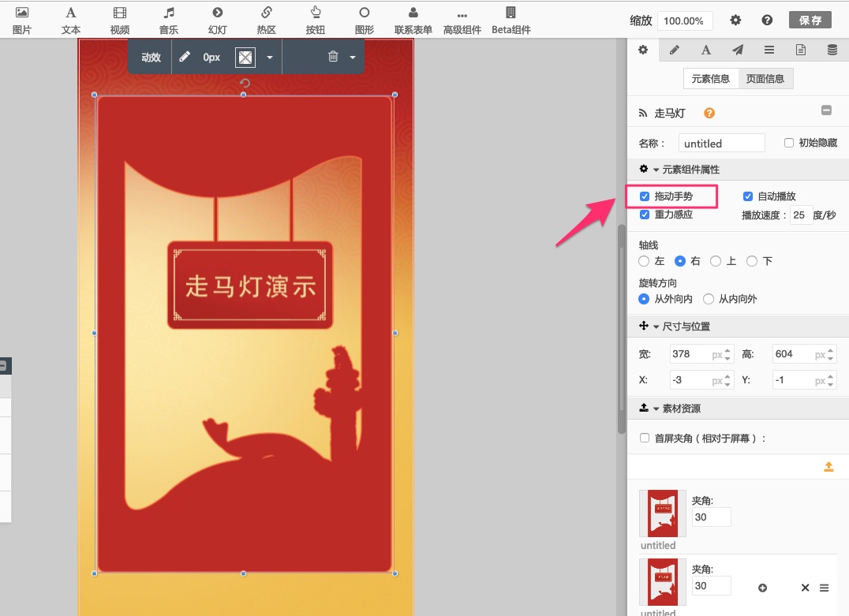Open the 动效 animation menu
This screenshot has height=616, width=849.
pos(151,57)
